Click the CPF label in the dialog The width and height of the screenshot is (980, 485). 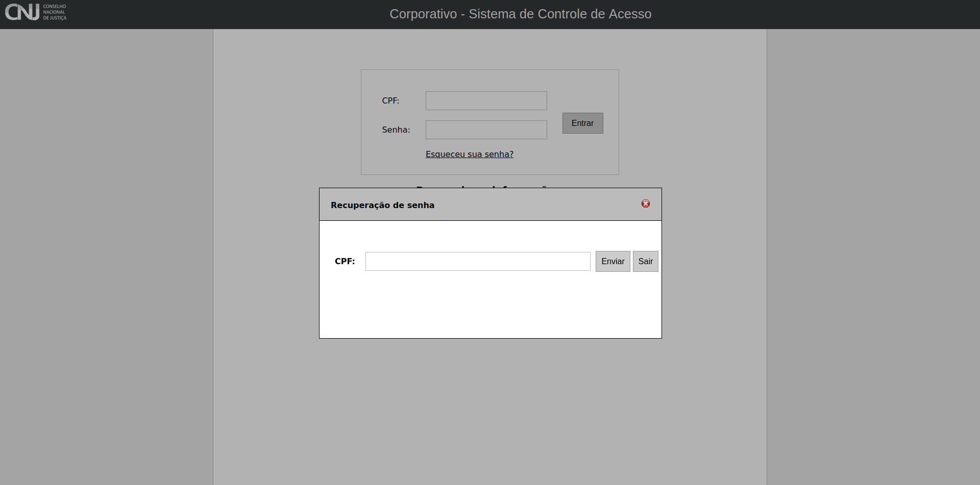tap(345, 261)
